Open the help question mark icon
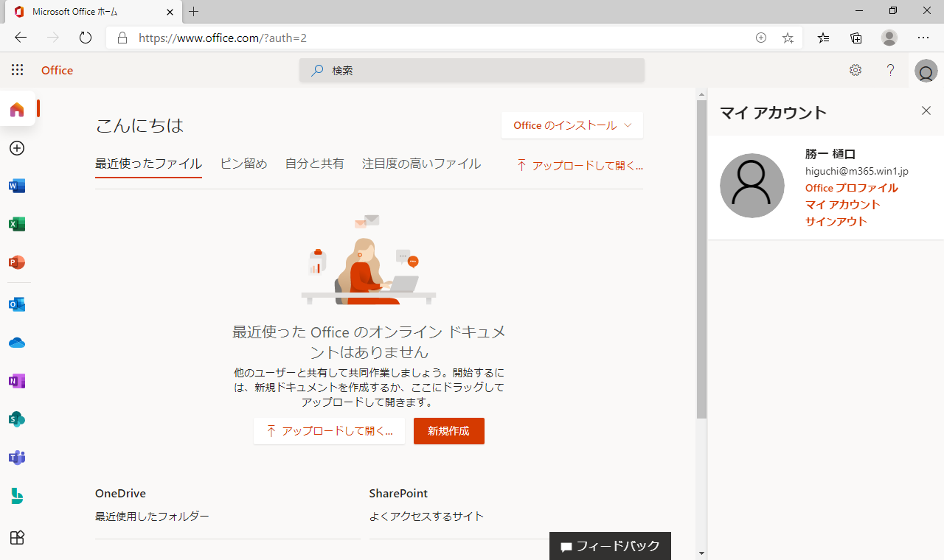This screenshot has width=944, height=560. click(x=891, y=70)
